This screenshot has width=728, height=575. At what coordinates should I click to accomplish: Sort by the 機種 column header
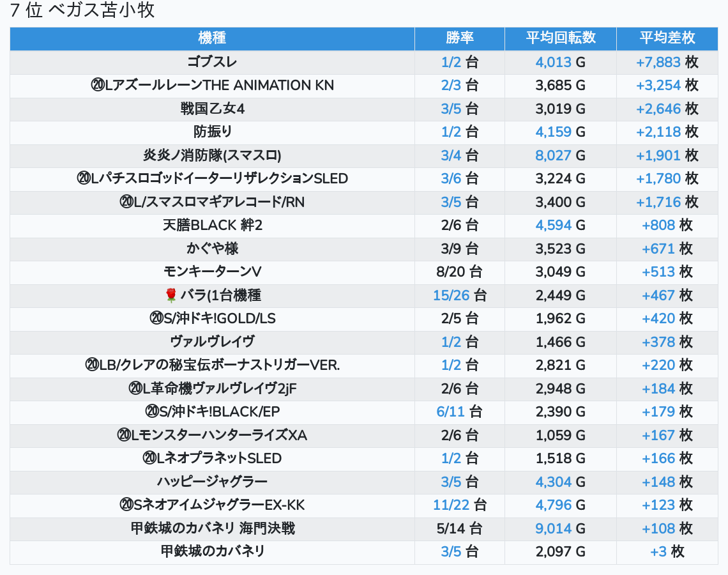tap(212, 38)
